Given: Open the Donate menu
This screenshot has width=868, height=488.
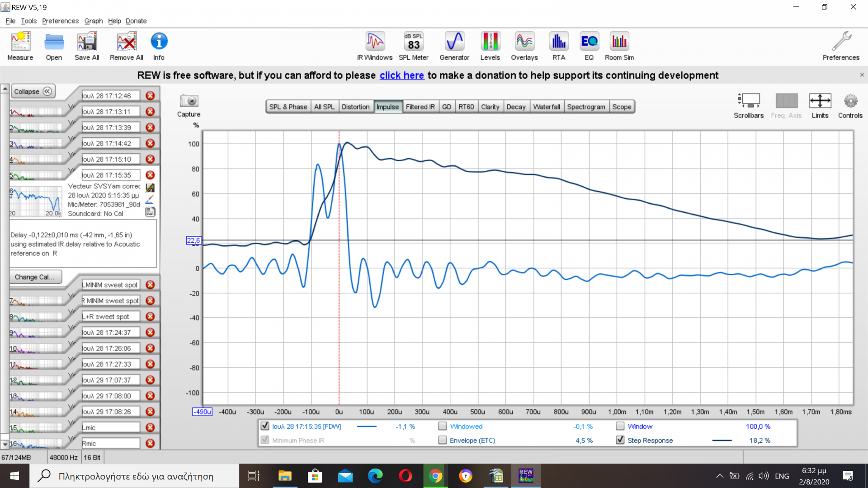Looking at the screenshot, I should point(136,21).
